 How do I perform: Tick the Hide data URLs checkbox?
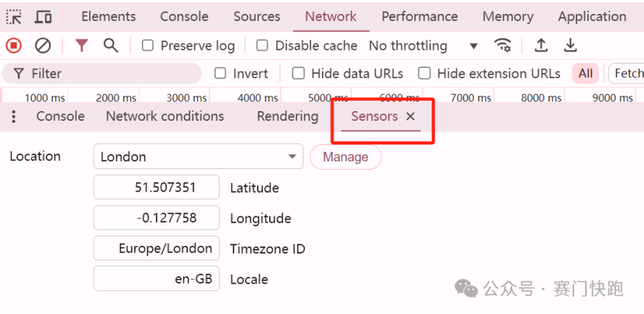[298, 74]
